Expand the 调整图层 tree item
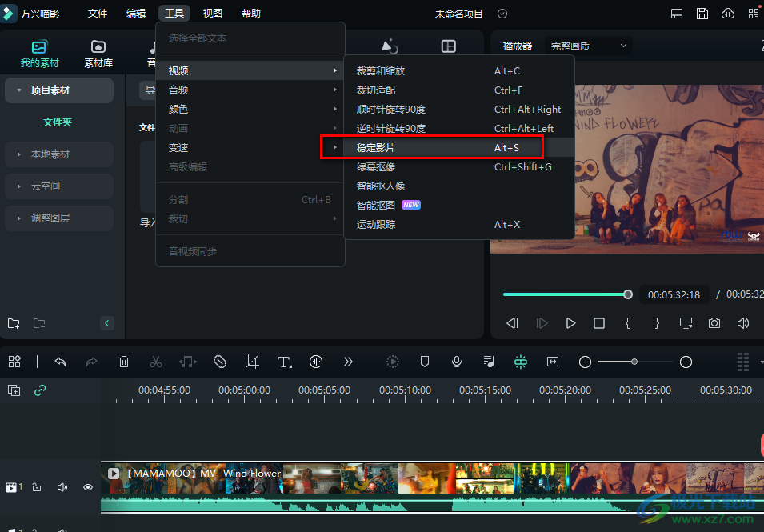Image resolution: width=764 pixels, height=532 pixels. click(19, 218)
